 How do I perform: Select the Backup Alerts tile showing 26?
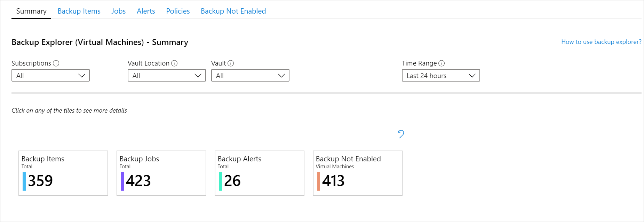pyautogui.click(x=260, y=173)
